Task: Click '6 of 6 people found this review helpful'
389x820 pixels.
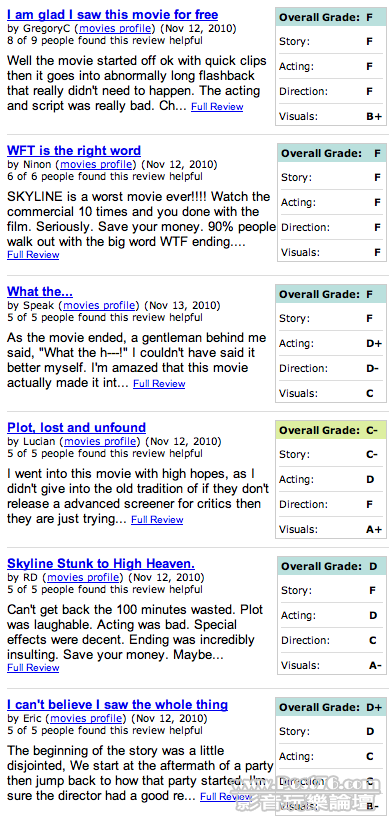Action: point(105,176)
